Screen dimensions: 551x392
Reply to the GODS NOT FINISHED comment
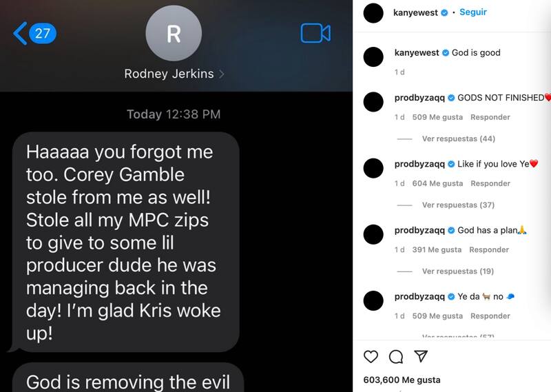490,117
